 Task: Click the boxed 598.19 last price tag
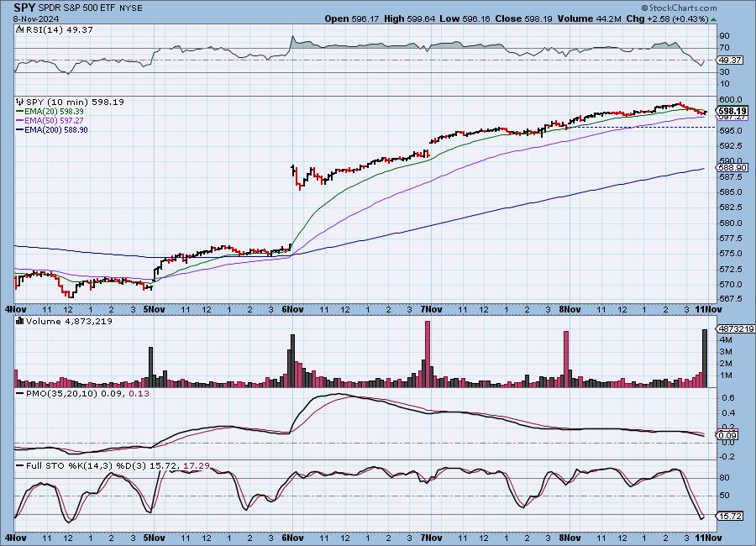tap(732, 111)
